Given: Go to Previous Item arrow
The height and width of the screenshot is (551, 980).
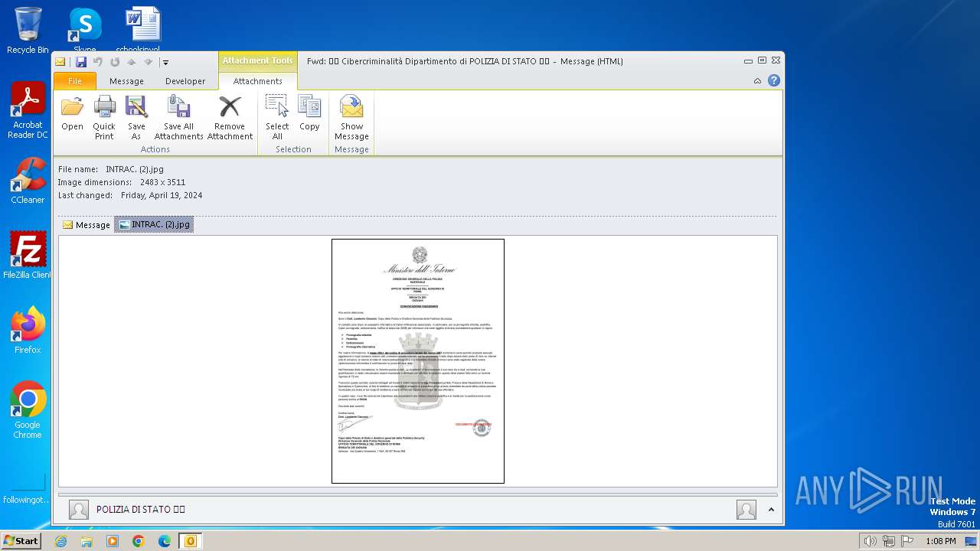Looking at the screenshot, I should 132,62.
